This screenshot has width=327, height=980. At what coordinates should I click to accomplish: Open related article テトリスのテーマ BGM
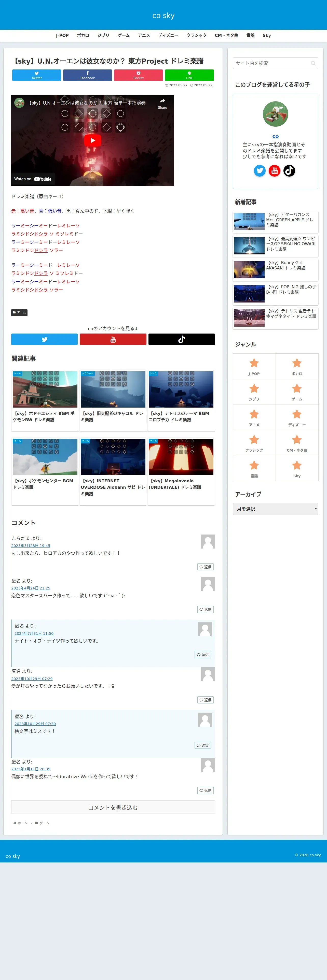pos(181,401)
